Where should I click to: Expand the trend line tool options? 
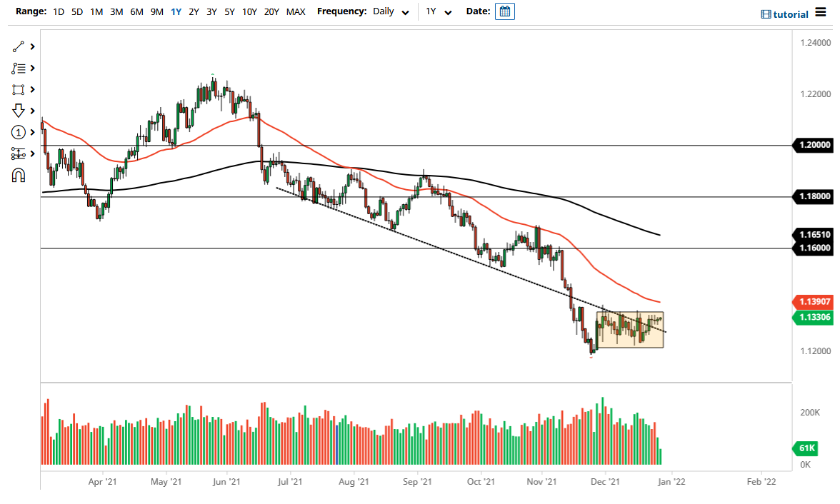tap(32, 46)
